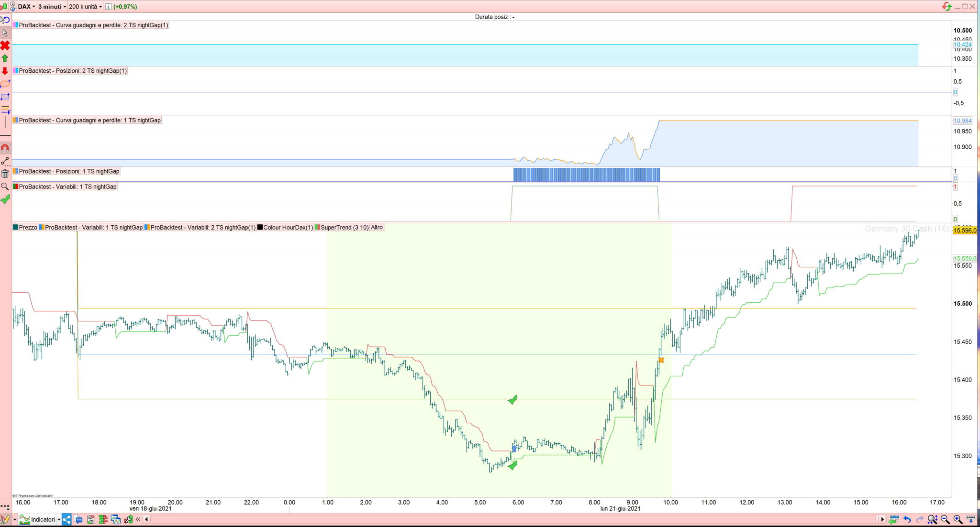Click the Altro label

[x=377, y=228]
